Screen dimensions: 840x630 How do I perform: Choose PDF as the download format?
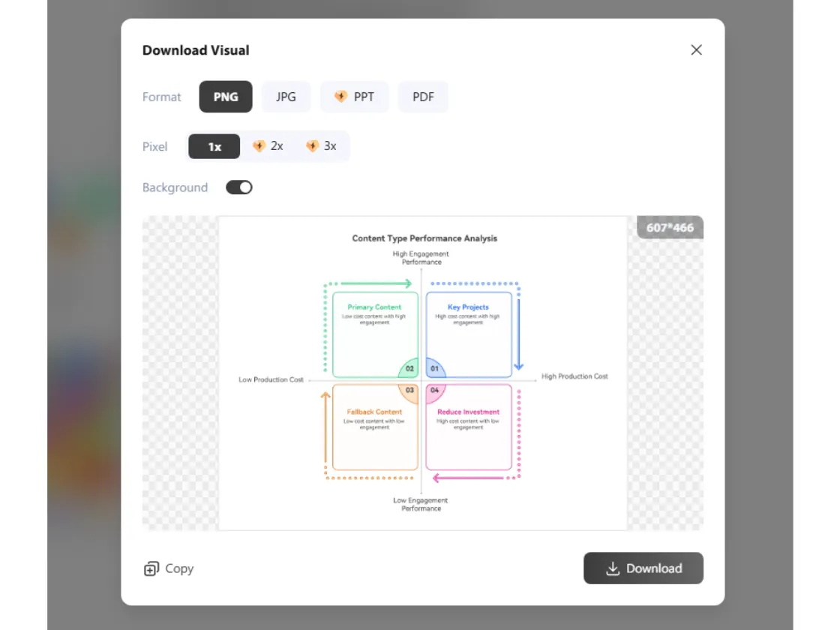pyautogui.click(x=423, y=97)
